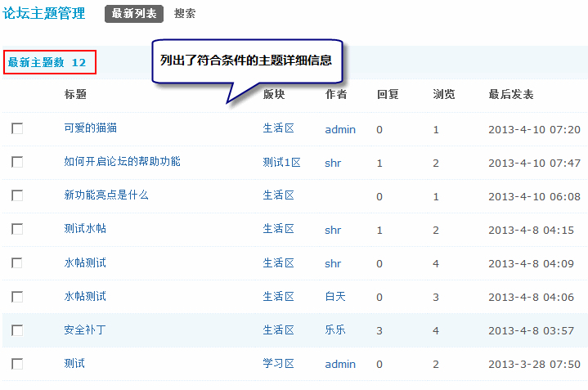Viewport: 588px width, 390px height.
Task: Open the 水帖测试 topic posted by 白天
Action: 85,297
